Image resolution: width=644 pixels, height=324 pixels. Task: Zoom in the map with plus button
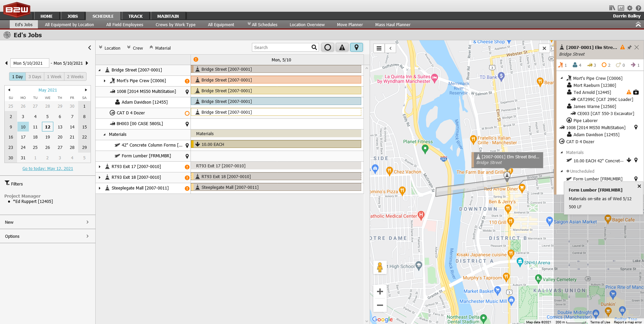coord(380,291)
